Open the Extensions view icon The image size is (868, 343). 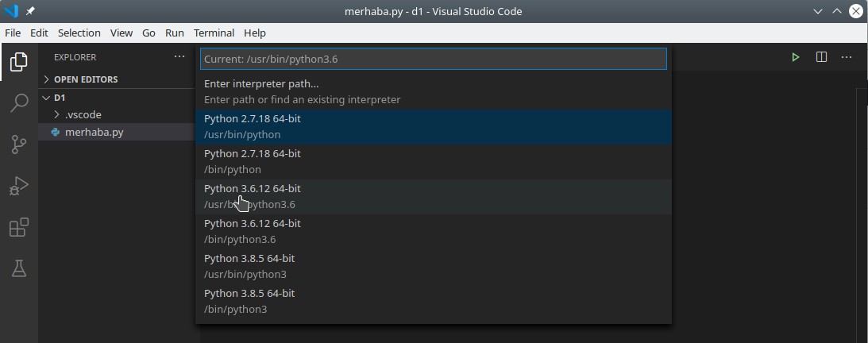(19, 227)
